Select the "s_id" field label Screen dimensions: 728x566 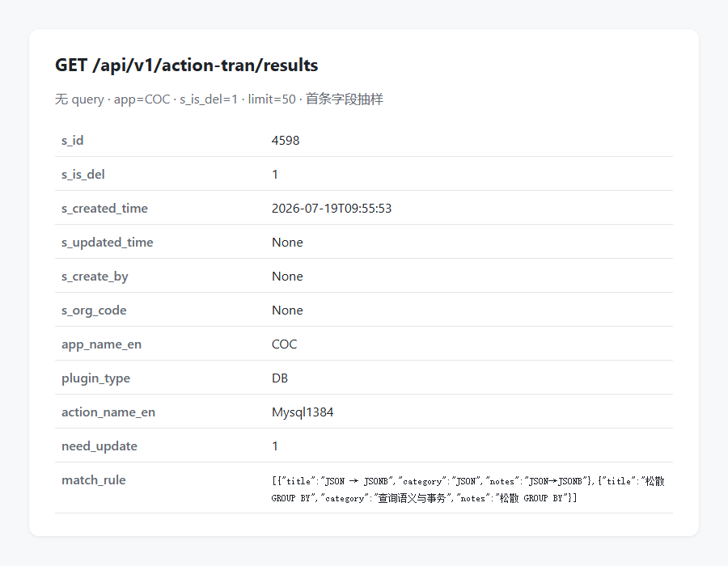[73, 140]
